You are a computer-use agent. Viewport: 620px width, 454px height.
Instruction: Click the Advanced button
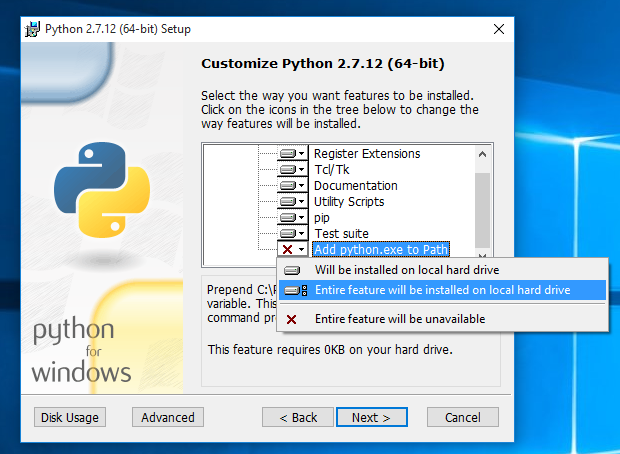point(168,417)
